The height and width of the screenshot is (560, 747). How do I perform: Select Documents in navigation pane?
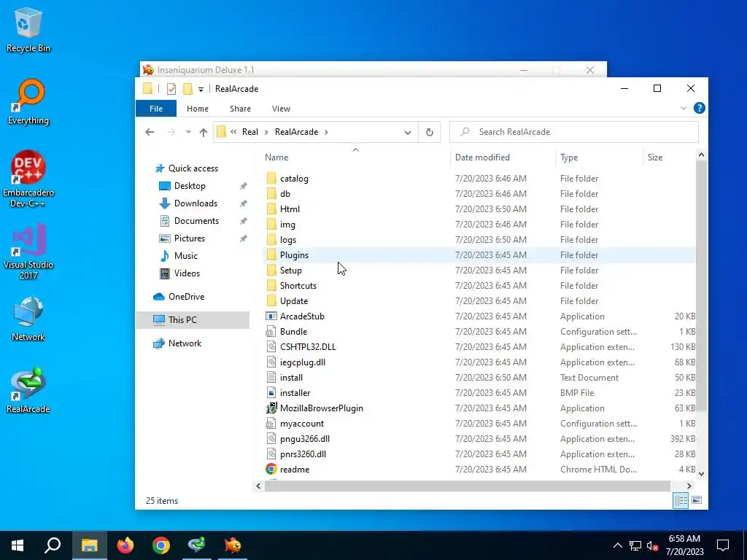click(196, 221)
